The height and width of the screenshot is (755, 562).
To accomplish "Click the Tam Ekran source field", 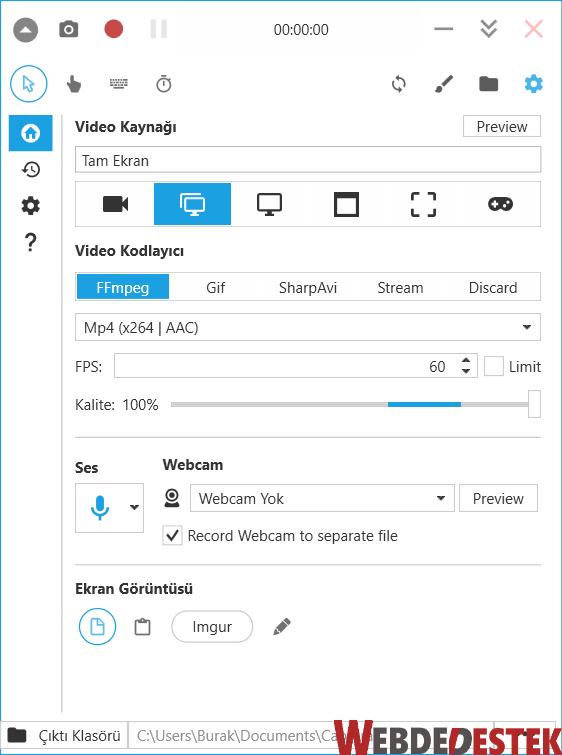I will coord(308,160).
